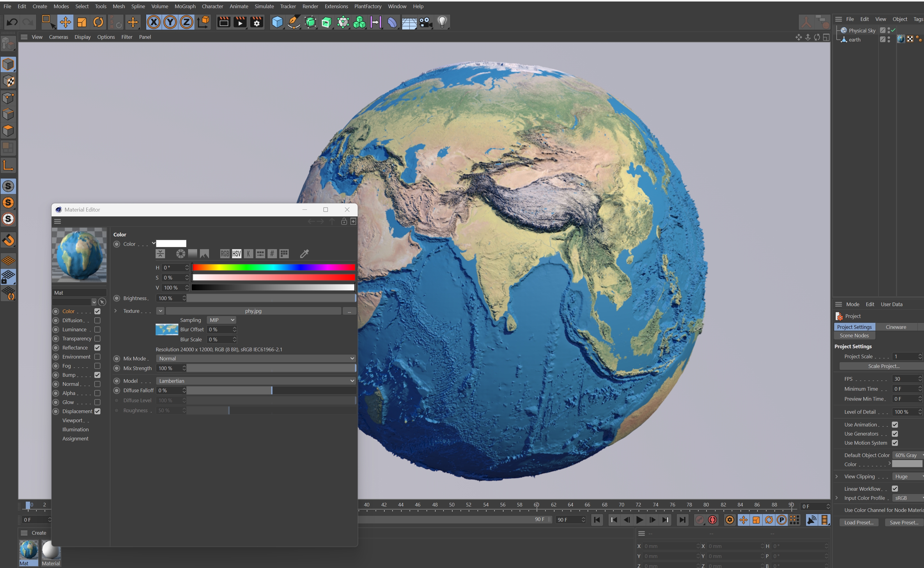
Task: Click the Save Preset button
Action: pos(904,523)
